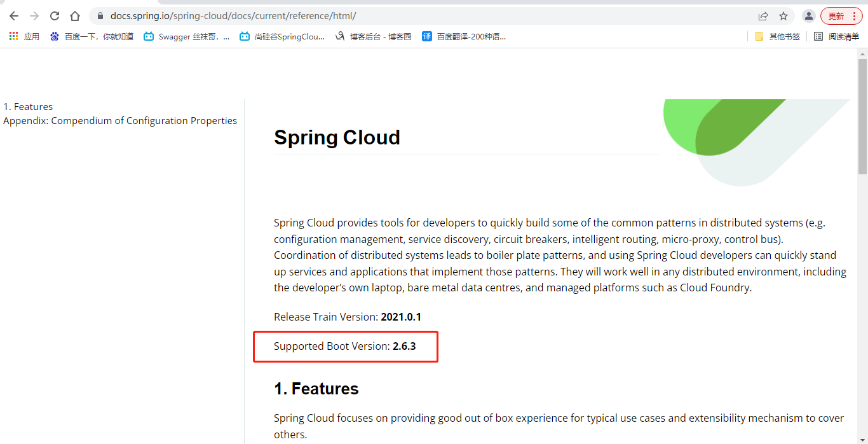Open the user profile avatar
The height and width of the screenshot is (444, 868).
[x=808, y=16]
